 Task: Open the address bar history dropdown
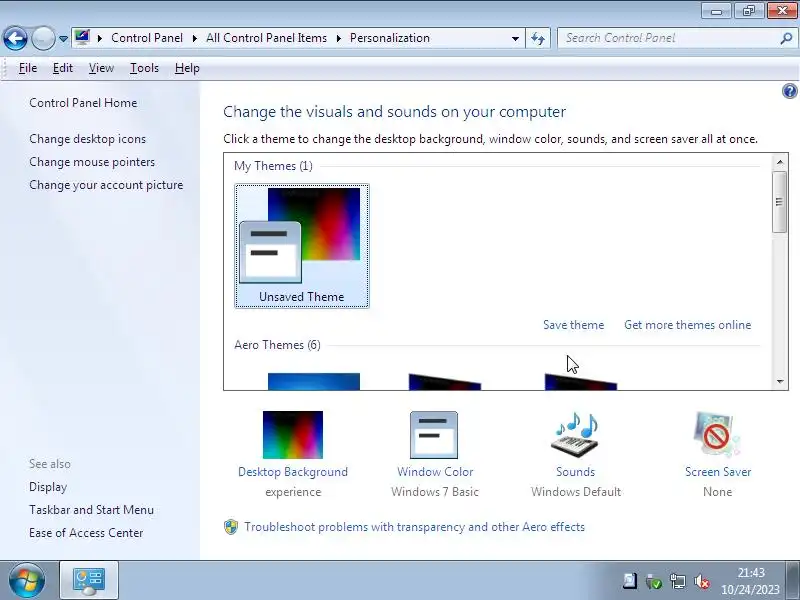515,39
